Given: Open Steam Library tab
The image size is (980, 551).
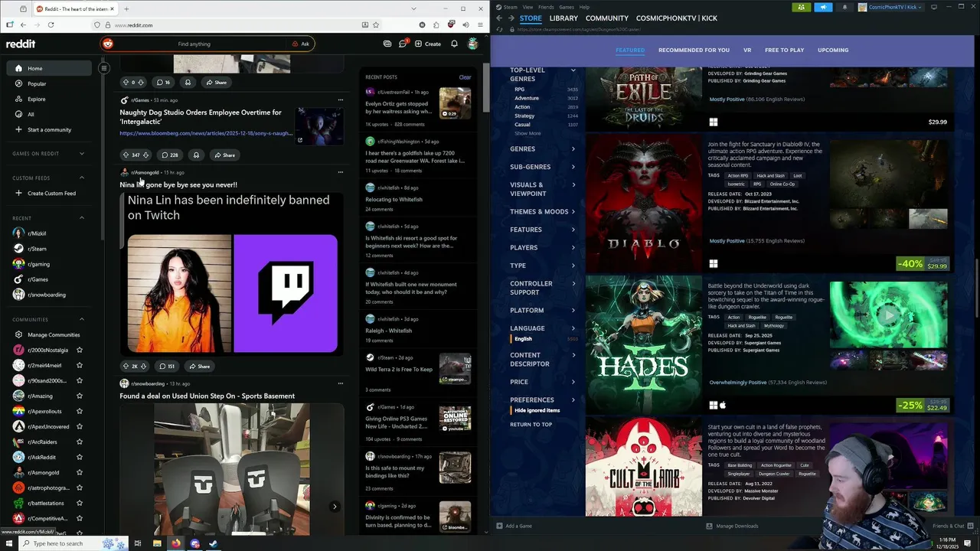Looking at the screenshot, I should 563,18.
